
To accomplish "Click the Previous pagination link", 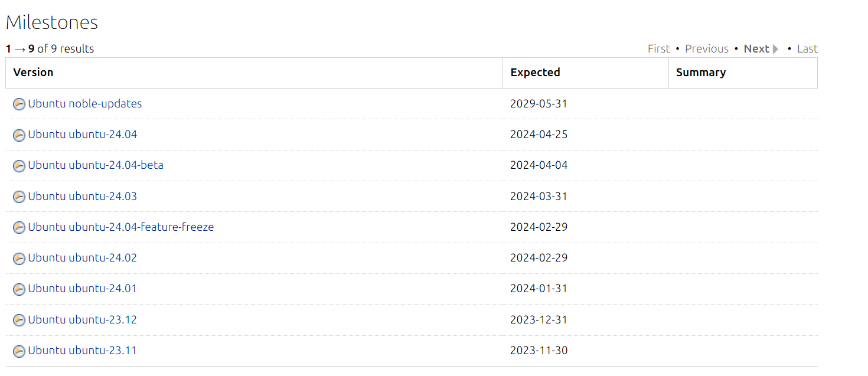I will (707, 49).
